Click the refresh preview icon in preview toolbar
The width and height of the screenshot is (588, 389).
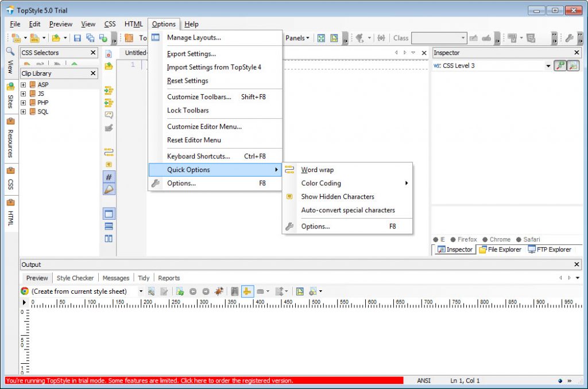pos(180,291)
